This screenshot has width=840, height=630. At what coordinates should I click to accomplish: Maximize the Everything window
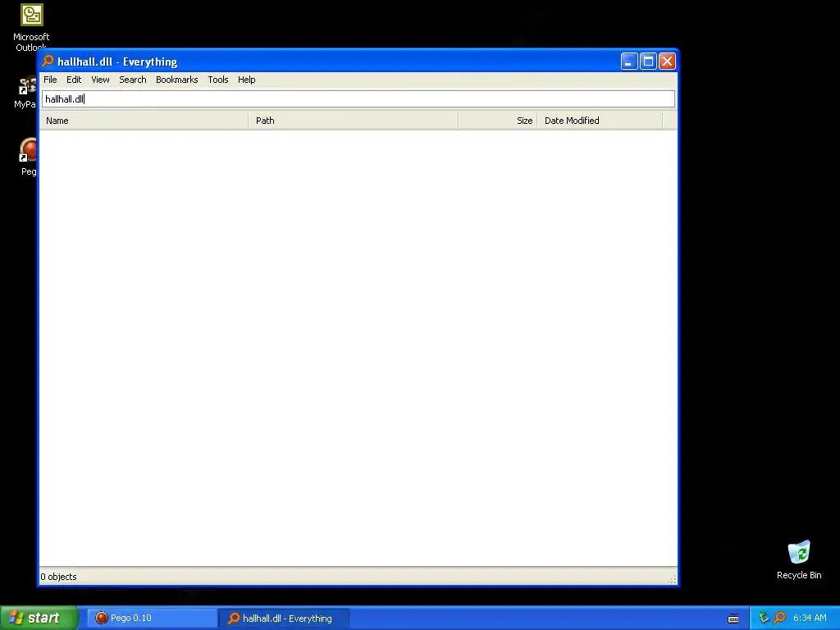[648, 62]
